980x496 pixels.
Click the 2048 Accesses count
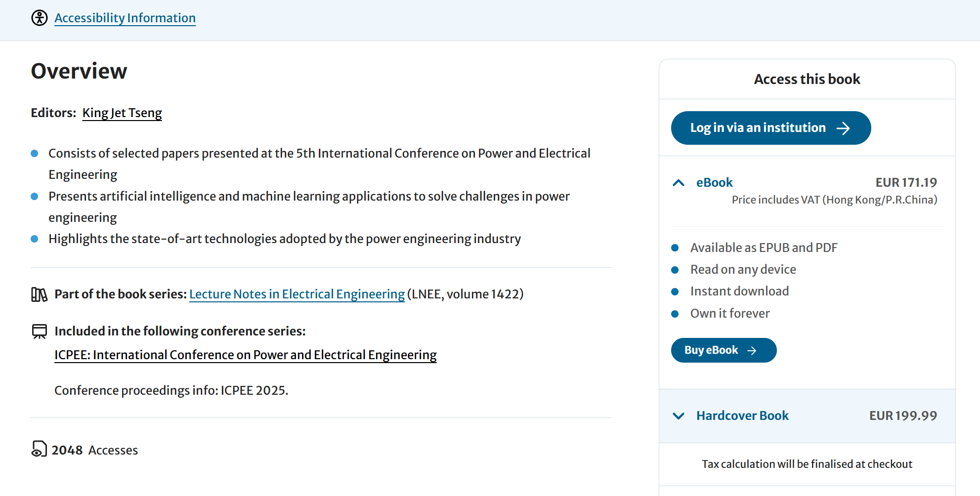[94, 450]
